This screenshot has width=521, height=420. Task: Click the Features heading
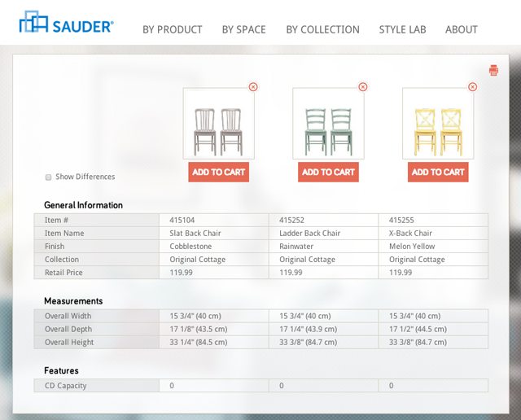[62, 371]
